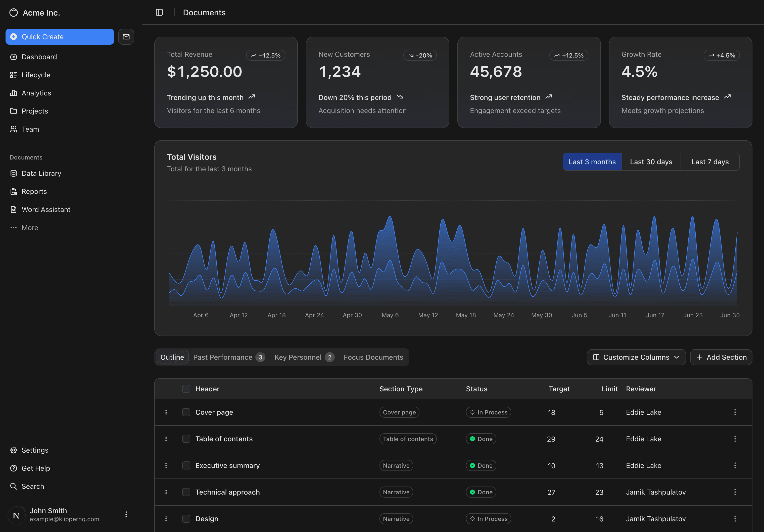This screenshot has height=532, width=764.
Task: Click the Settings gear icon
Action: [13, 450]
